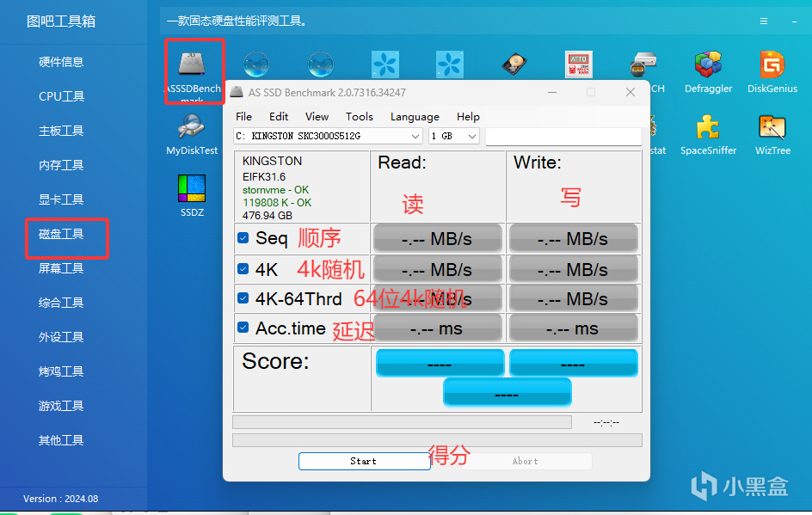
Task: Open the 烤鸡工具 category
Action: pos(61,371)
